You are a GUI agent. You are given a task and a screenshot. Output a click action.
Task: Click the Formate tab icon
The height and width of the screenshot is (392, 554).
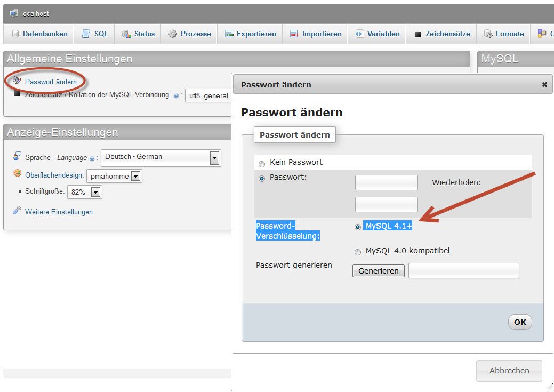coord(488,34)
